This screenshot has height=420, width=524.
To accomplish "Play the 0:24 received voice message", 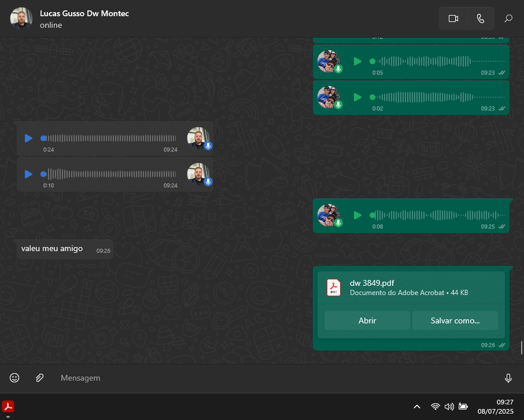I will (28, 138).
